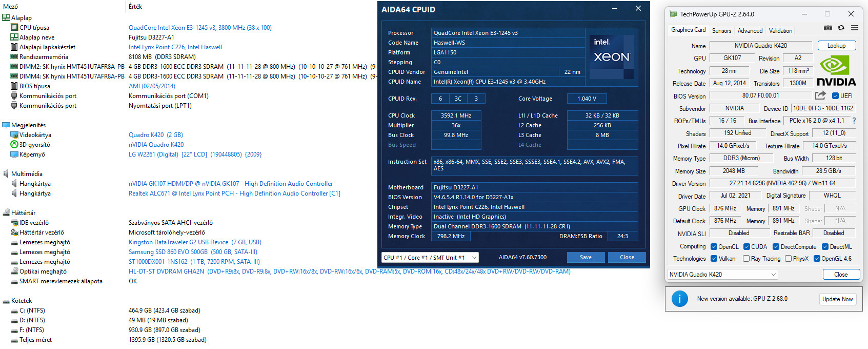The height and width of the screenshot is (349, 868).
Task: Open the Quadro K420 (2 GB) link
Action: pos(156,135)
